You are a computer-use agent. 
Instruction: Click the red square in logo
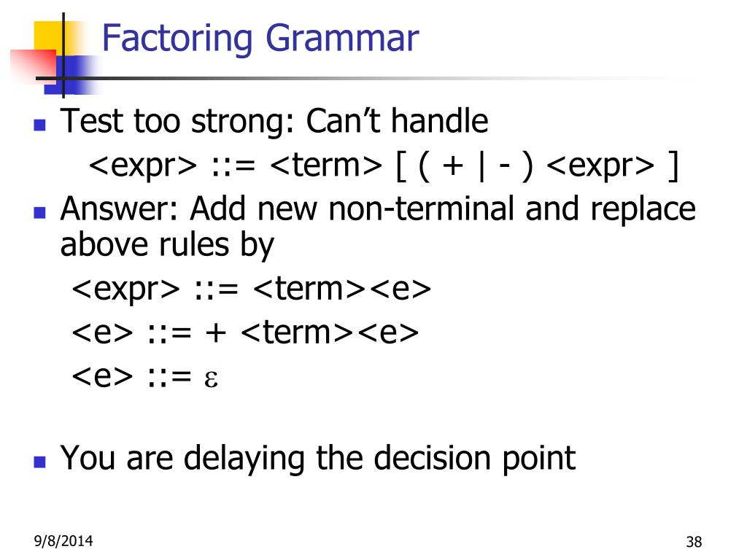(x=32, y=66)
